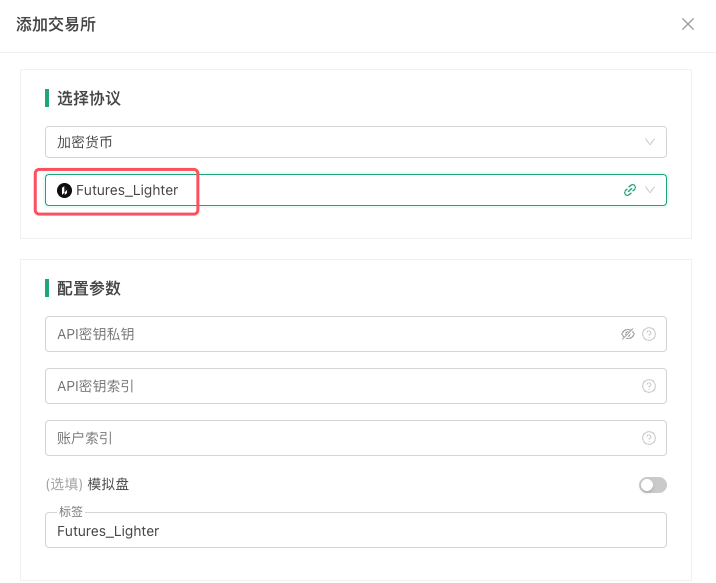Open the 加密货币 protocol type dropdown

(340, 142)
